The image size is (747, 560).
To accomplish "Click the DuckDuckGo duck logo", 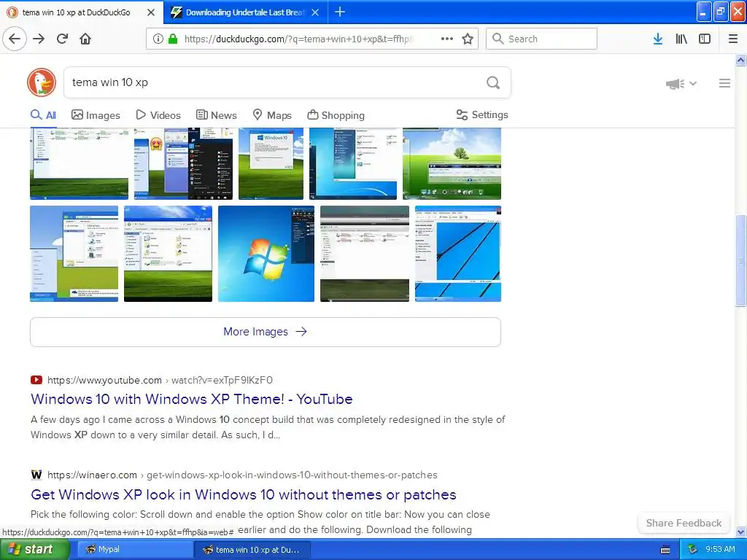I will click(42, 82).
